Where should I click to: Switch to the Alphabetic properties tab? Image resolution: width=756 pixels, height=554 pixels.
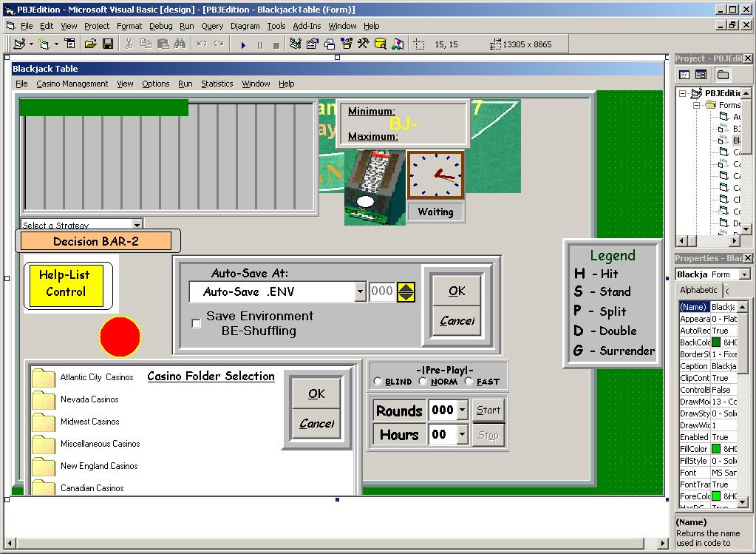point(698,290)
